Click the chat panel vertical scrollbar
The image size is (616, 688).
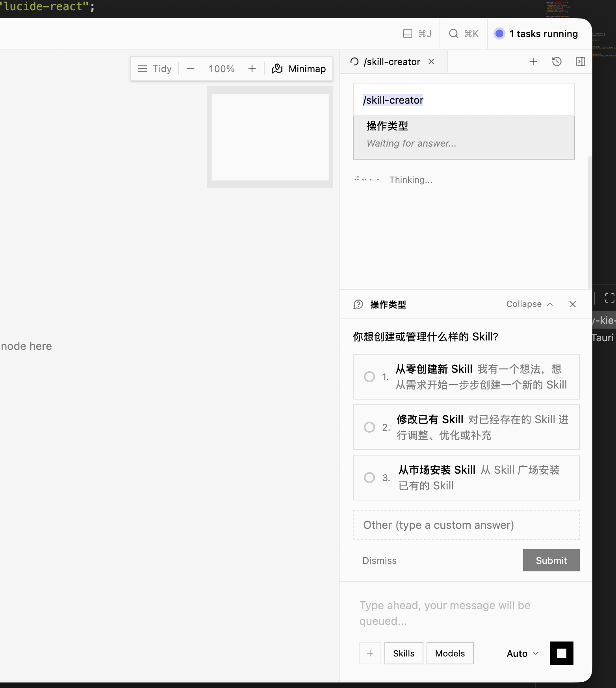(590, 223)
